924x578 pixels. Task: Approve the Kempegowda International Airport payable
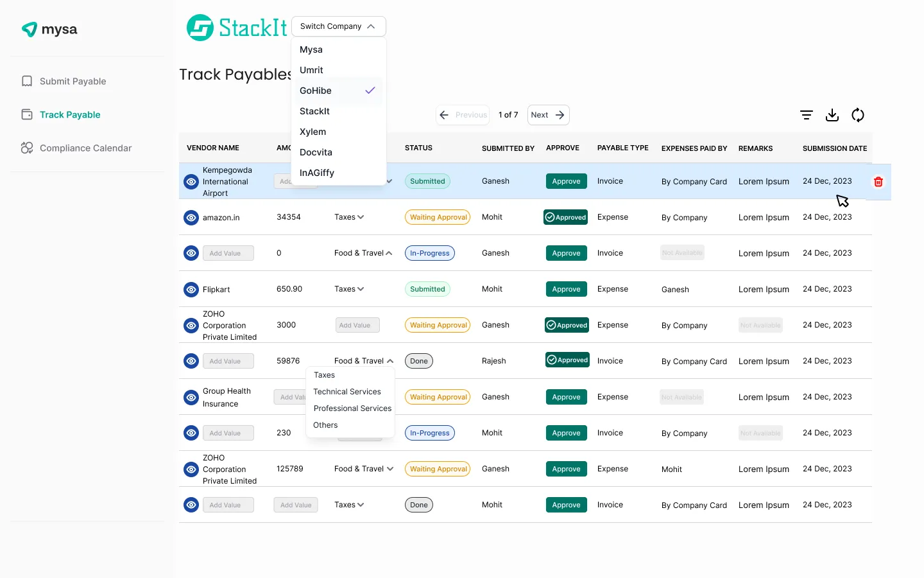pyautogui.click(x=566, y=181)
